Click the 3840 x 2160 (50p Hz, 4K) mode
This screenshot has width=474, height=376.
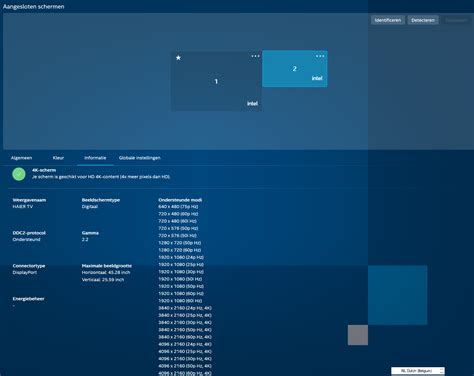pos(185,330)
